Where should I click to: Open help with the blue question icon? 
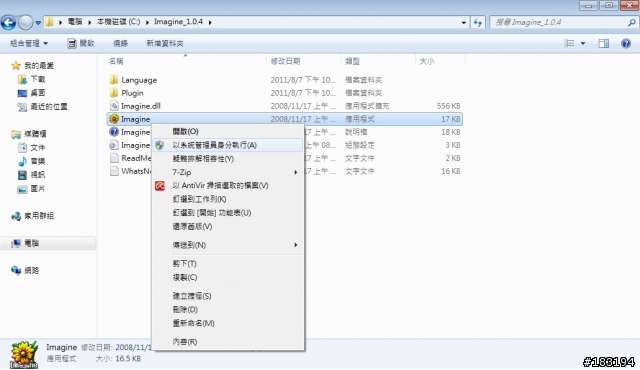coord(626,43)
